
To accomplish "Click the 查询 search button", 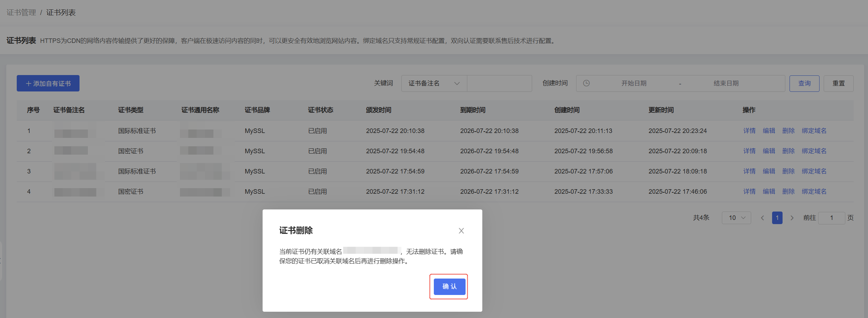I will (805, 83).
